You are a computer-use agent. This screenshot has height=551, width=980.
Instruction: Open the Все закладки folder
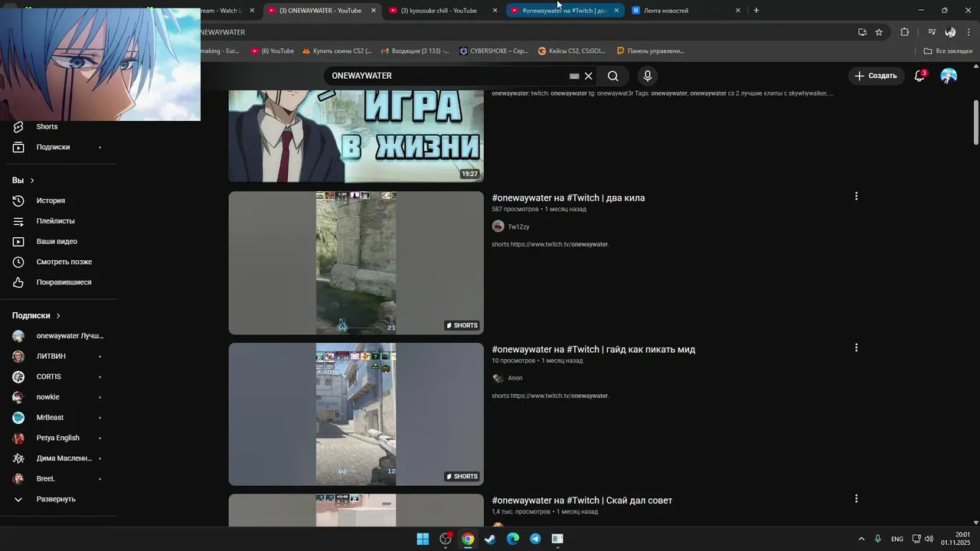pyautogui.click(x=948, y=51)
